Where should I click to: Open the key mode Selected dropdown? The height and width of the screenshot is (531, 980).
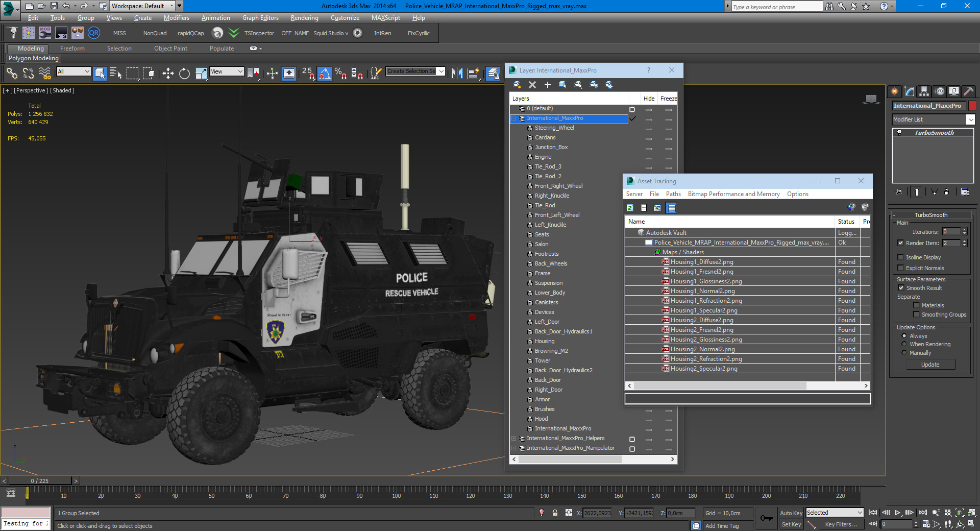(835, 513)
